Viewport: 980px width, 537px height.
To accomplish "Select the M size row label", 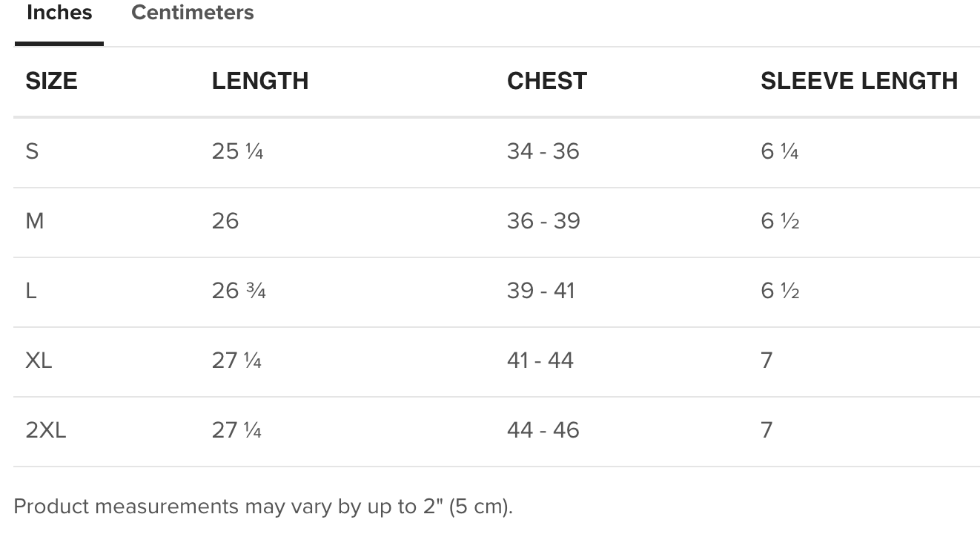I will point(35,221).
